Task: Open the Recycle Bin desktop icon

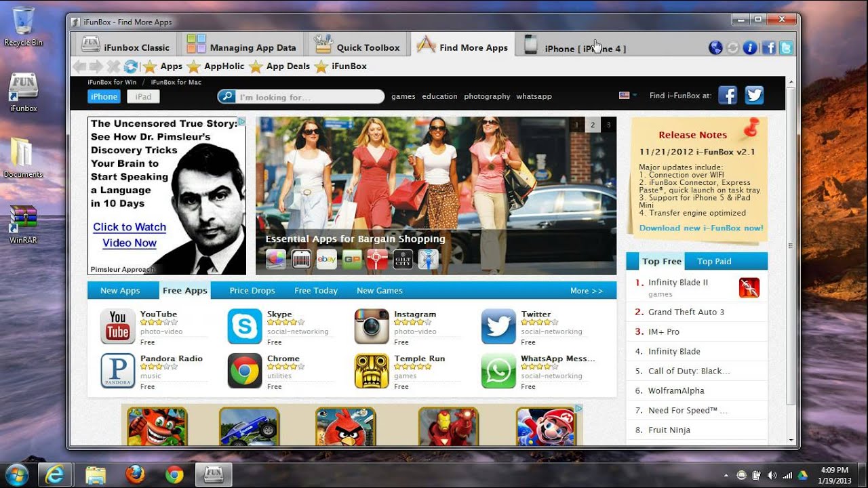Action: pyautogui.click(x=23, y=26)
